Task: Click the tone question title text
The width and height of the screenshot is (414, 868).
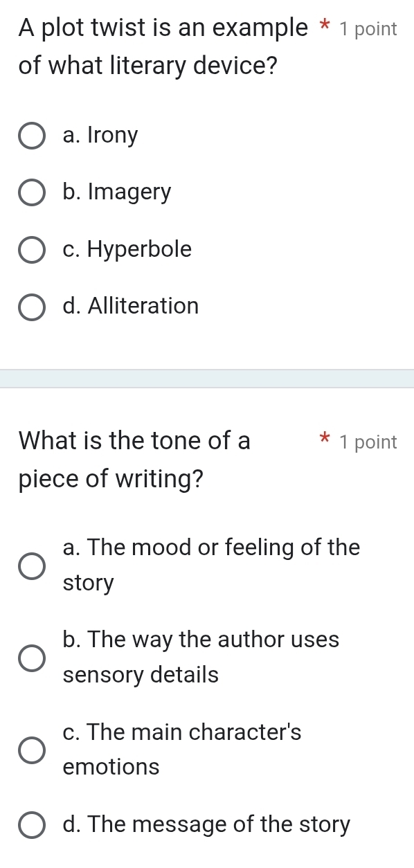Action: [x=133, y=460]
